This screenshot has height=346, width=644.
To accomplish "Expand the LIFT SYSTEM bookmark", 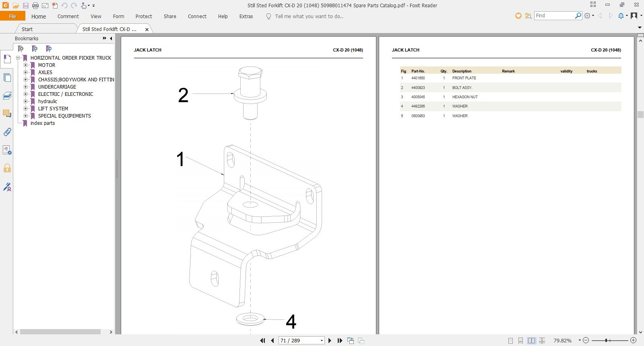I will click(x=25, y=108).
